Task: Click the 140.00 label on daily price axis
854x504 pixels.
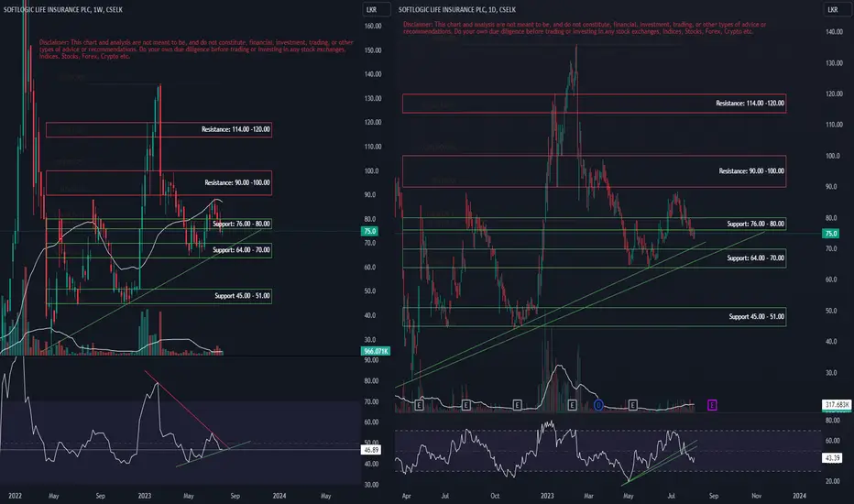Action: 834,32
